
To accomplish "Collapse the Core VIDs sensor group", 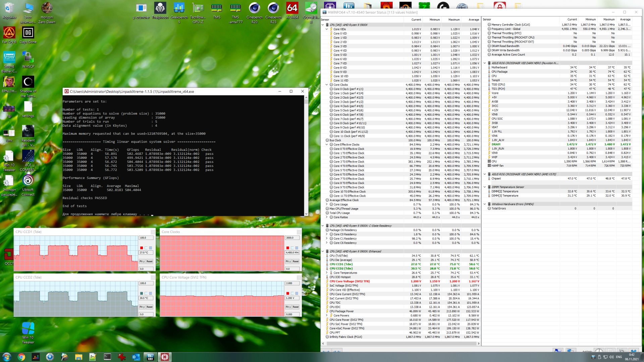I will [x=327, y=29].
